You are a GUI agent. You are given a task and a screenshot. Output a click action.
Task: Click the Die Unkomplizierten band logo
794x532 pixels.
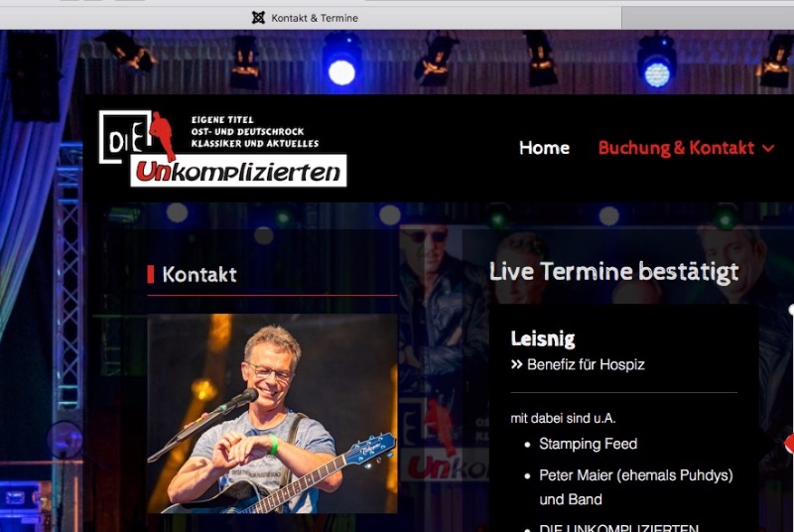[222, 148]
